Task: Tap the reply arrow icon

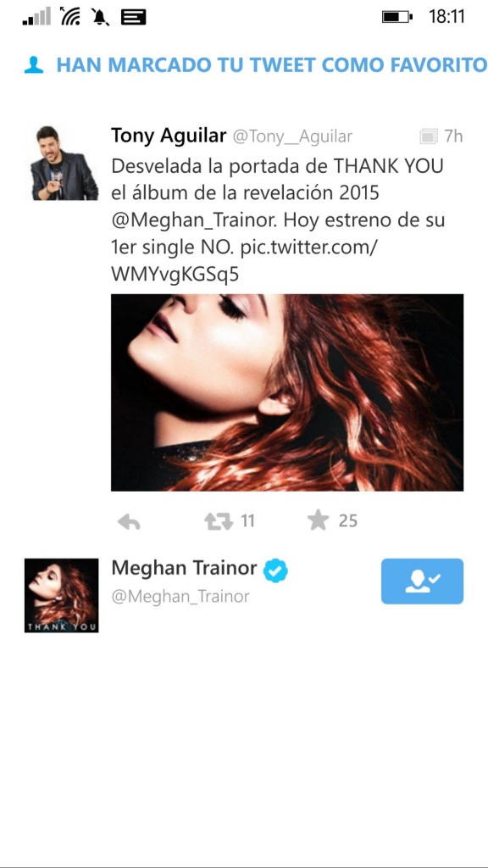Action: (x=129, y=521)
